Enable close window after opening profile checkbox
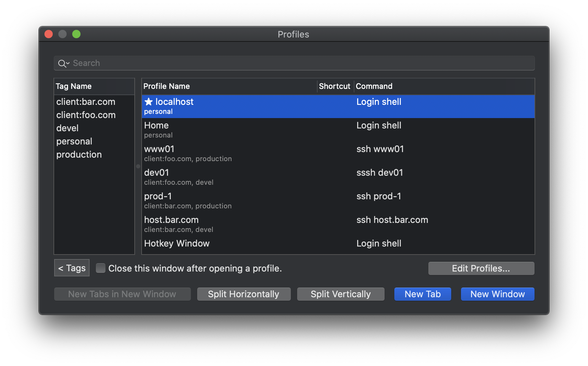 pyautogui.click(x=101, y=268)
